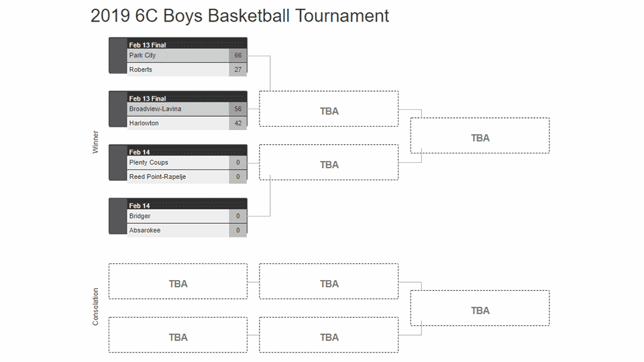Click the Bridger team name

coord(140,217)
